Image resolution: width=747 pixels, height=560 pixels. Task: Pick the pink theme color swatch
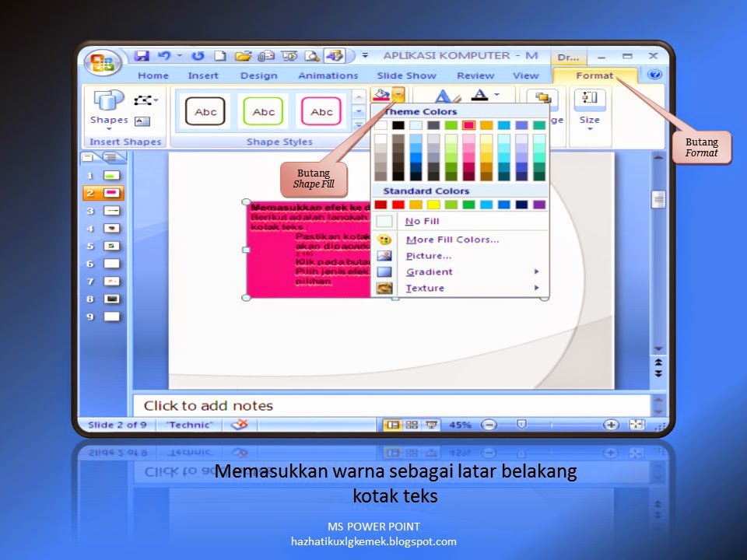point(468,125)
